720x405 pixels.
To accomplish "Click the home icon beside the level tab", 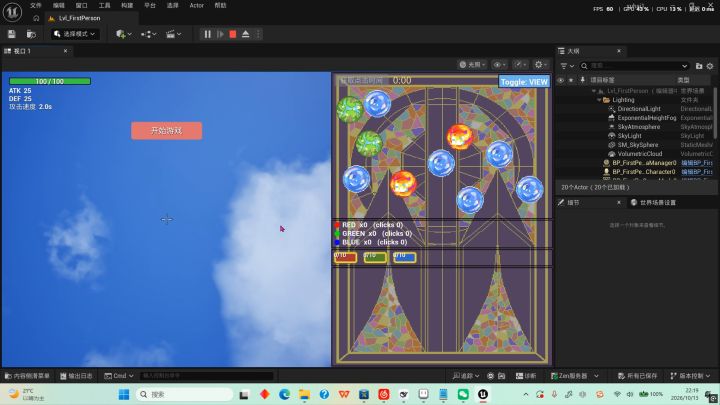I will click(36, 18).
